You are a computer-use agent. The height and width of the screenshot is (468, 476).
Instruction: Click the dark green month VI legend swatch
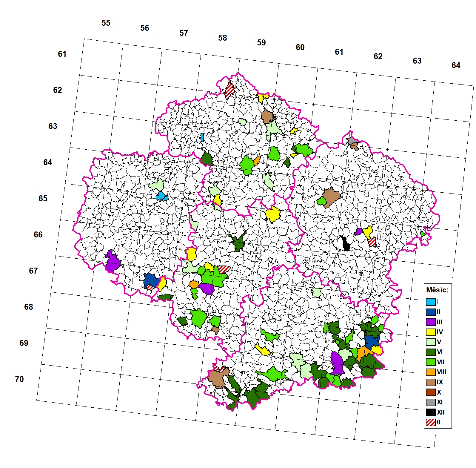431,352
